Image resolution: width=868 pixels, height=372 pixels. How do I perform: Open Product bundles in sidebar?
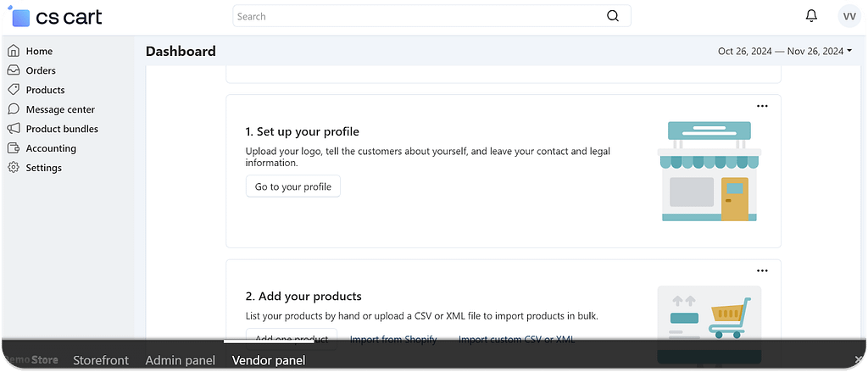tap(62, 129)
